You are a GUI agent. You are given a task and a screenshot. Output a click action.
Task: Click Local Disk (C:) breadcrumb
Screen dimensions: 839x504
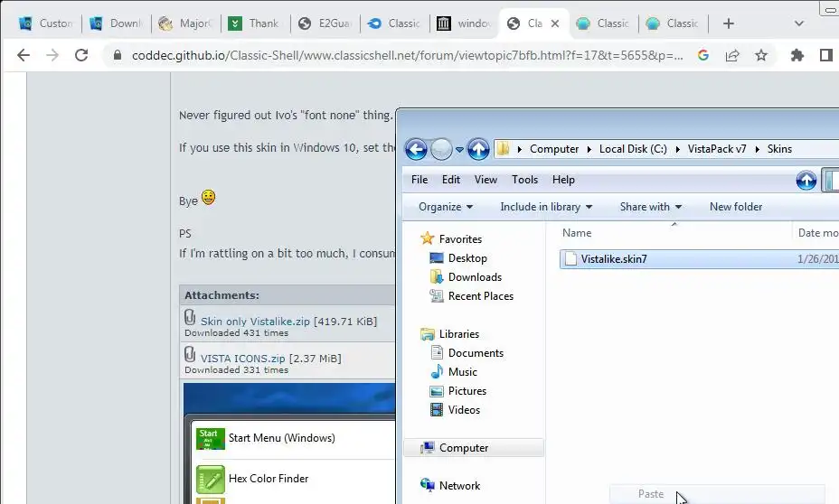(633, 149)
